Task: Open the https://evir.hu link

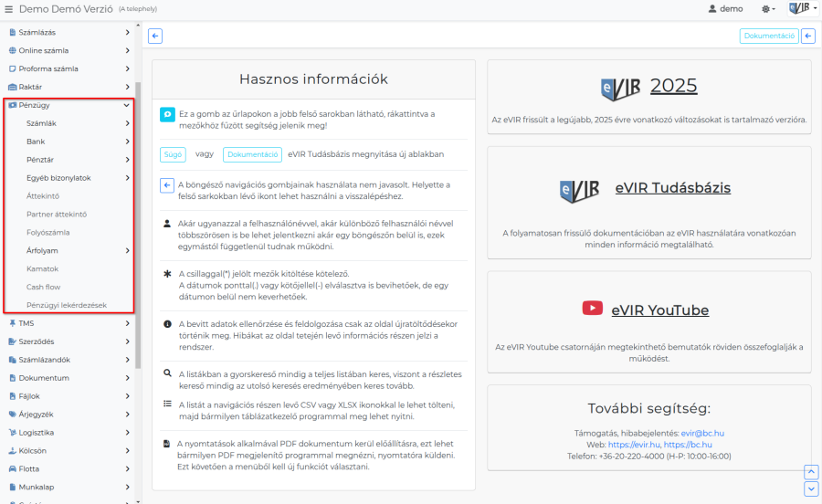Action: (x=634, y=445)
